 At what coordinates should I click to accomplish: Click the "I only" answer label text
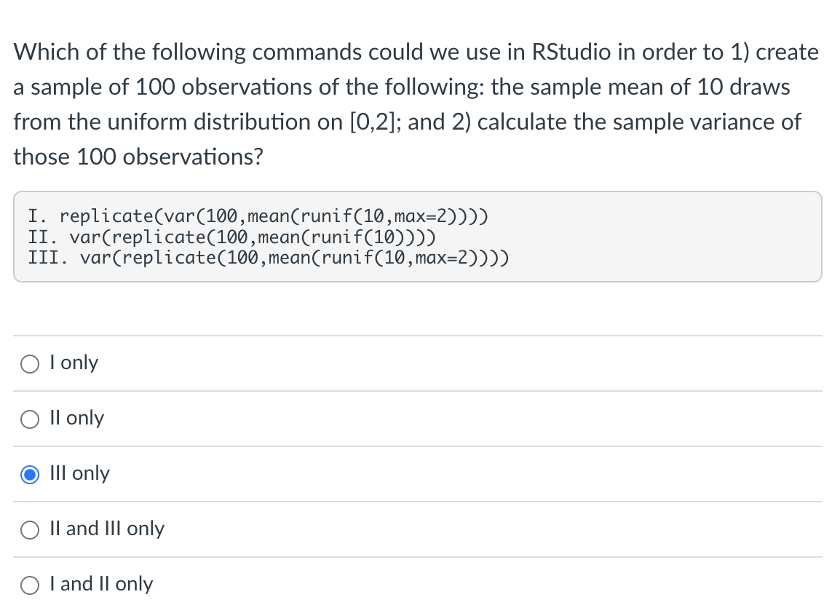74,363
